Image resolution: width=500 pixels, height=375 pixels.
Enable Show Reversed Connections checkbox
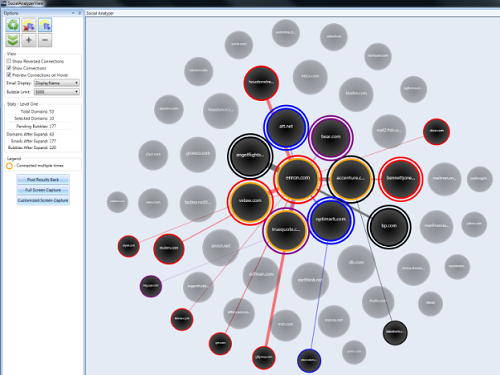pyautogui.click(x=9, y=61)
